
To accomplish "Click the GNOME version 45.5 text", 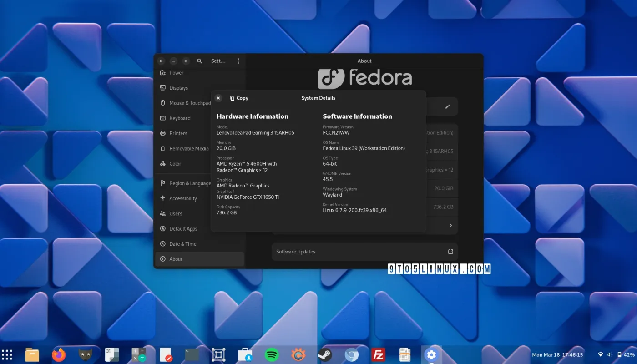I will pos(328,179).
